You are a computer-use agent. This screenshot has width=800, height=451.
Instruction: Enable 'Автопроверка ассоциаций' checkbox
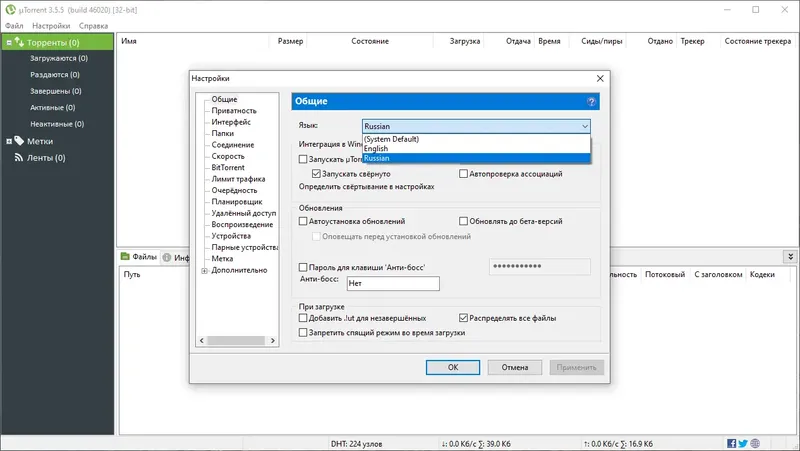(463, 173)
